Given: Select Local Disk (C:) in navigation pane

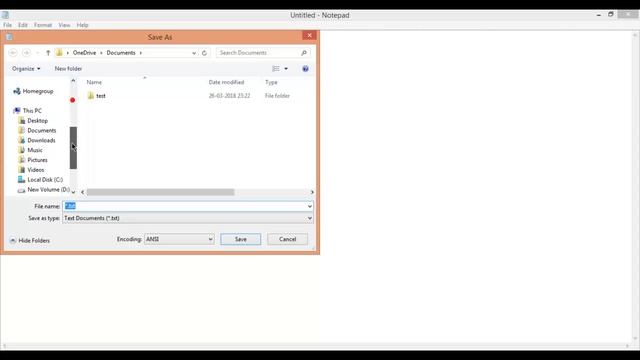Looking at the screenshot, I should [40, 180].
